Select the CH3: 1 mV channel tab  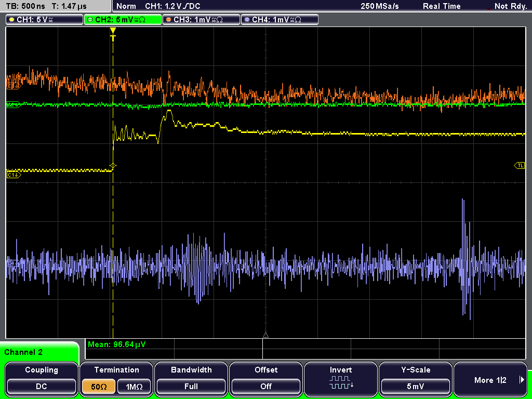coord(201,20)
